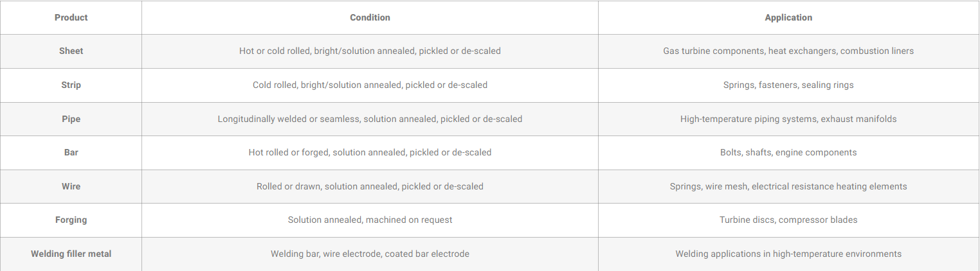This screenshot has height=271, width=980.
Task: Select the Sheet product cell
Action: tap(71, 51)
